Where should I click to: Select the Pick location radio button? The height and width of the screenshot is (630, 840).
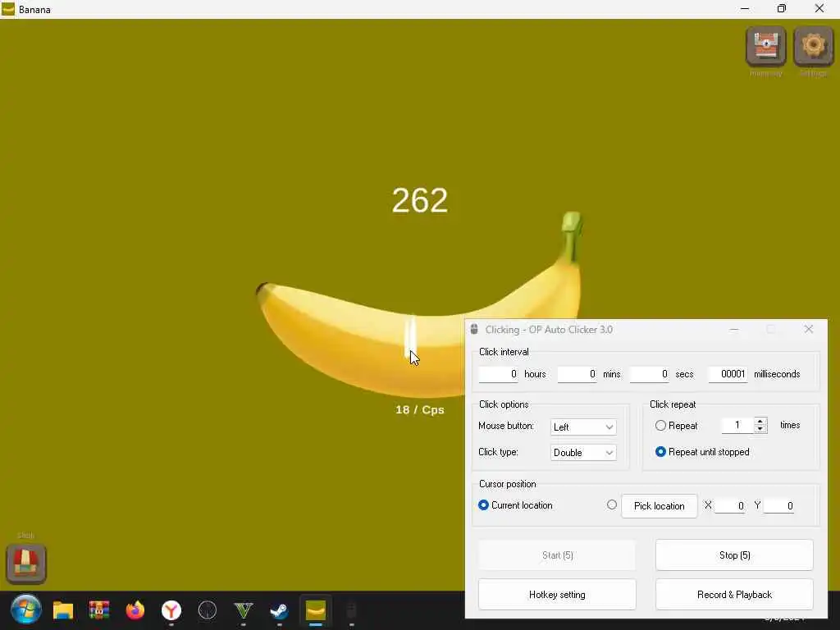pos(612,504)
